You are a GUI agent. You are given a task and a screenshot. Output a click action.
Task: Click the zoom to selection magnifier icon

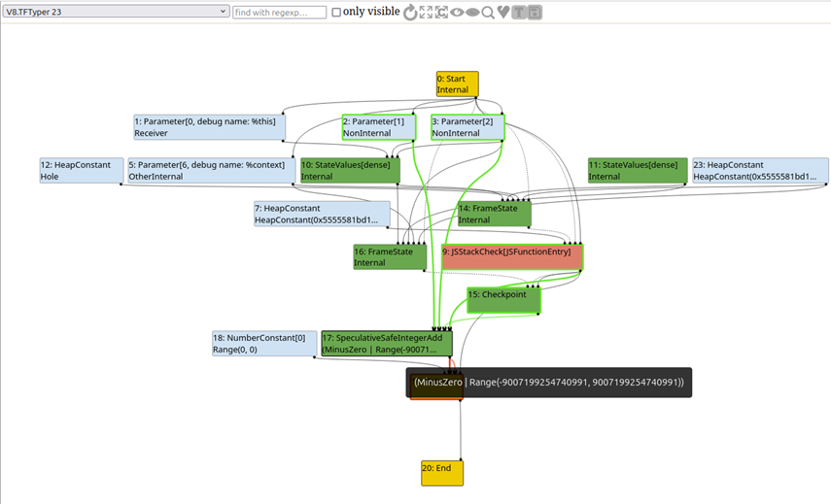coord(488,13)
